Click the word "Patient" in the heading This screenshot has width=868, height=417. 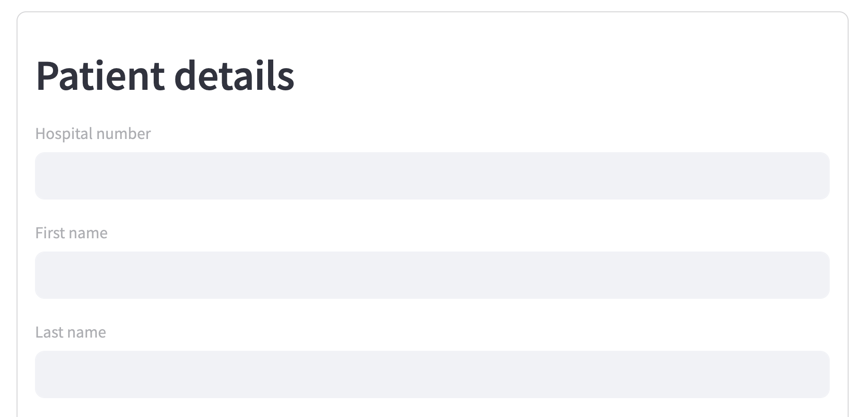100,76
